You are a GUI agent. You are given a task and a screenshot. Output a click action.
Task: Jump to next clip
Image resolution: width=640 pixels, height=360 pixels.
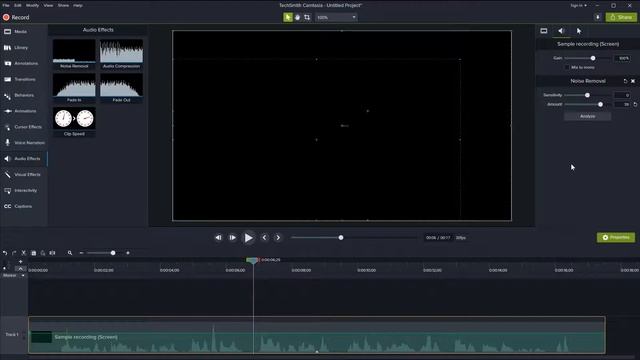pos(278,238)
